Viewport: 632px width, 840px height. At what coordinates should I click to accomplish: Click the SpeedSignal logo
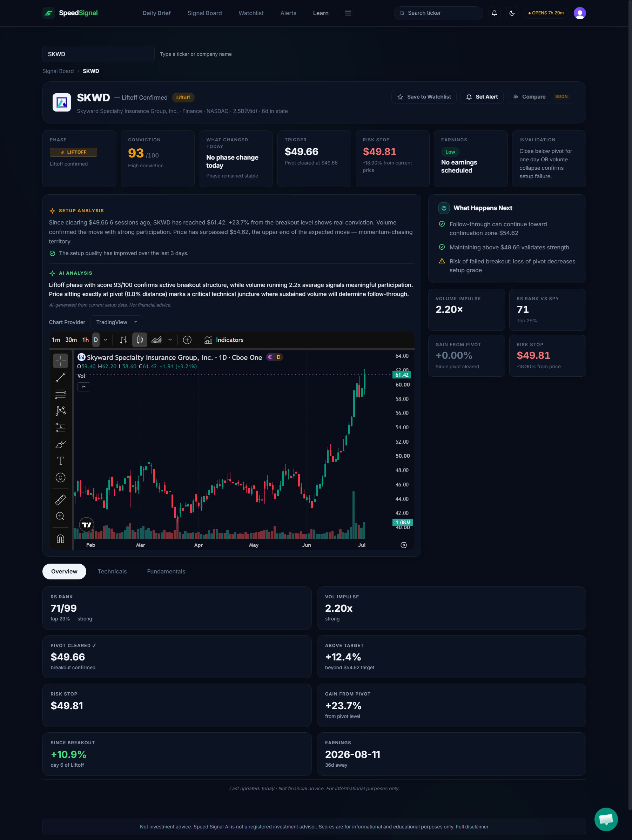point(70,13)
